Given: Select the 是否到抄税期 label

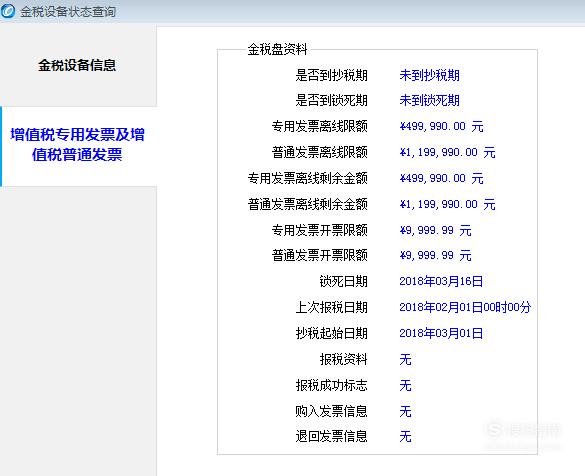Looking at the screenshot, I should 331,75.
